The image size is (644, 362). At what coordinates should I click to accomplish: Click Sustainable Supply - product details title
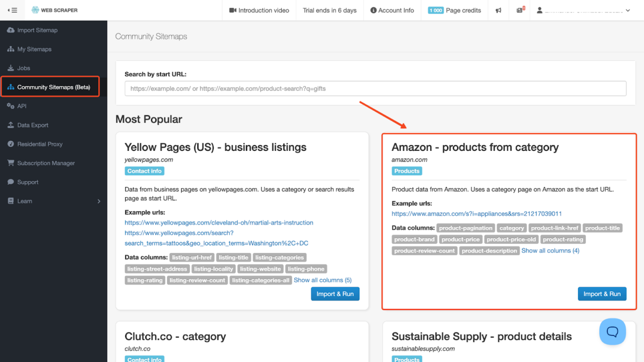point(481,336)
